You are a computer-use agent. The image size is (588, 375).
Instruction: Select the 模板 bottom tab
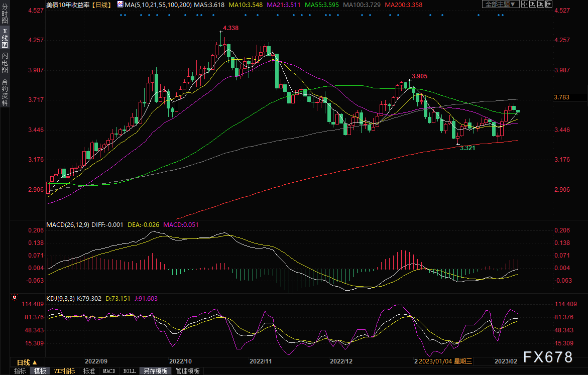coord(40,371)
